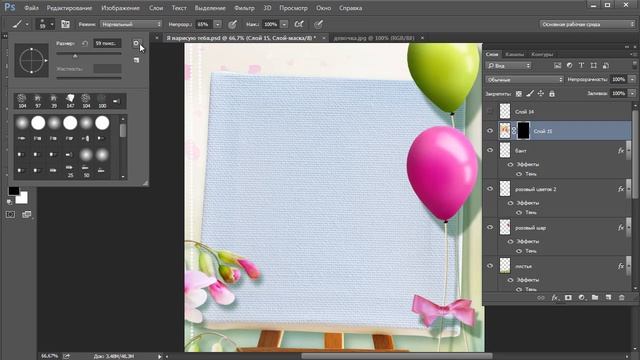The image size is (640, 360).
Task: Click link layers icon at panel bottom
Action: coord(541,298)
